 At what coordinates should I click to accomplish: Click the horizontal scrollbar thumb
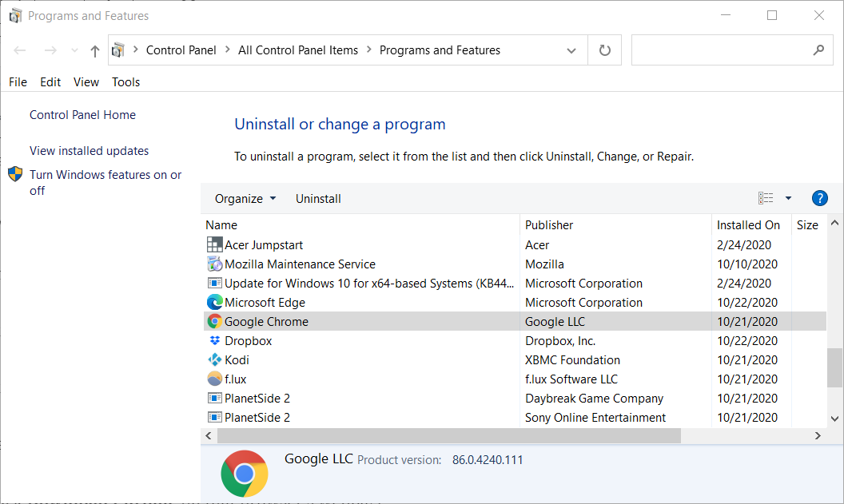coord(449,435)
